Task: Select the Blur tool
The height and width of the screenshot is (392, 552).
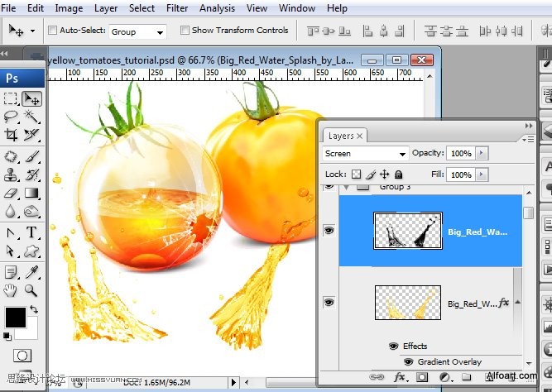Action: click(11, 211)
